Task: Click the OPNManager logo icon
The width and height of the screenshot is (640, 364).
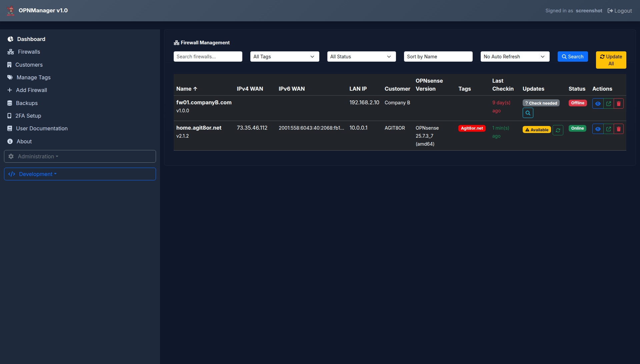Action: [11, 10]
